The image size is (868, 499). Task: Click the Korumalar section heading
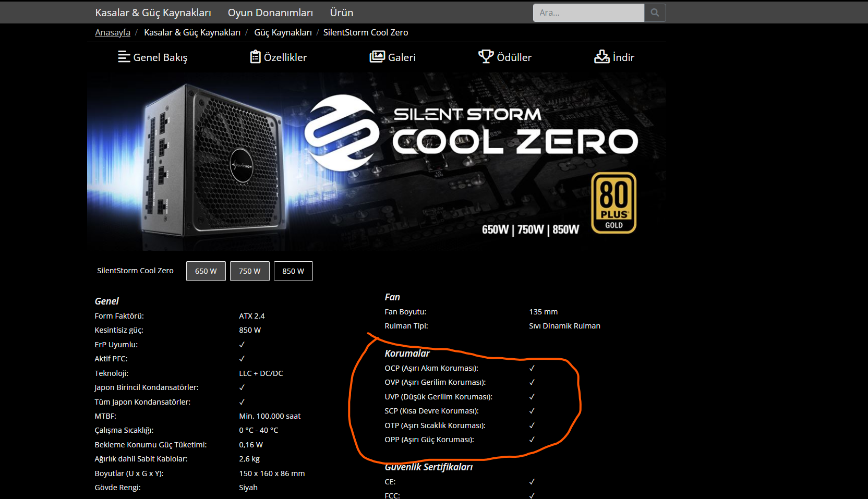click(407, 353)
